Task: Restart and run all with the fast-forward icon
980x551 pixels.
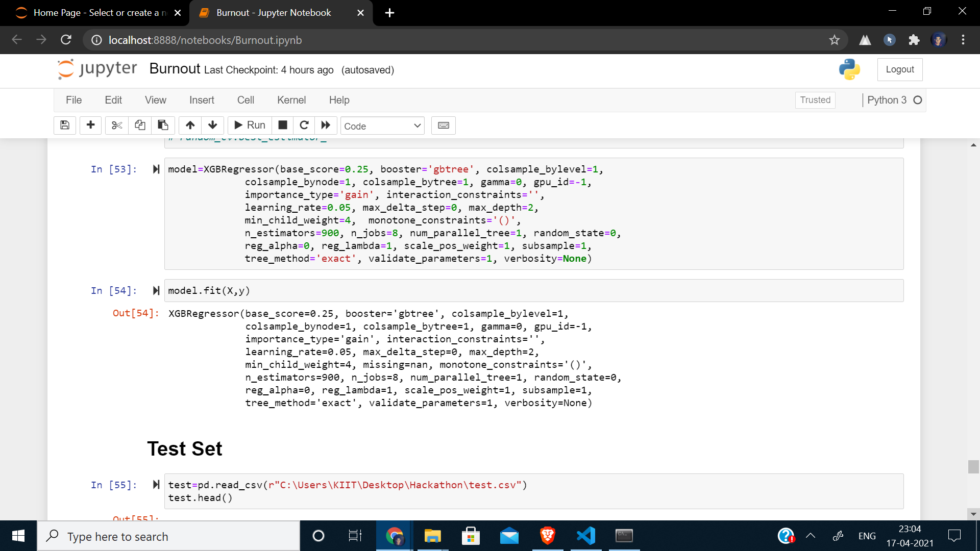Action: pyautogui.click(x=326, y=125)
